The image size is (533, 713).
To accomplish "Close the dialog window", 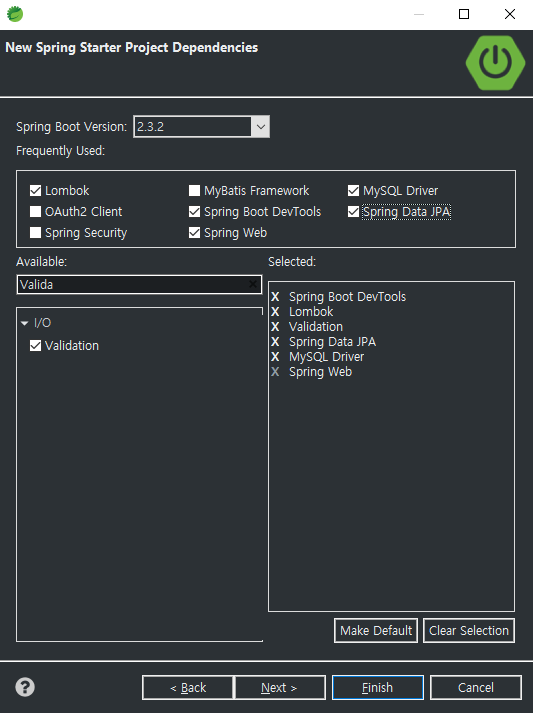I will click(510, 14).
